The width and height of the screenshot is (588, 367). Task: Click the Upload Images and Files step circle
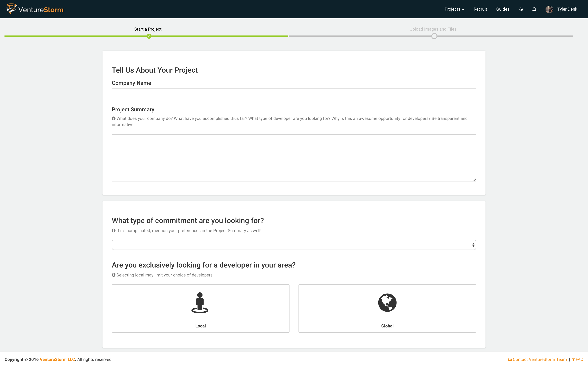pyautogui.click(x=434, y=36)
